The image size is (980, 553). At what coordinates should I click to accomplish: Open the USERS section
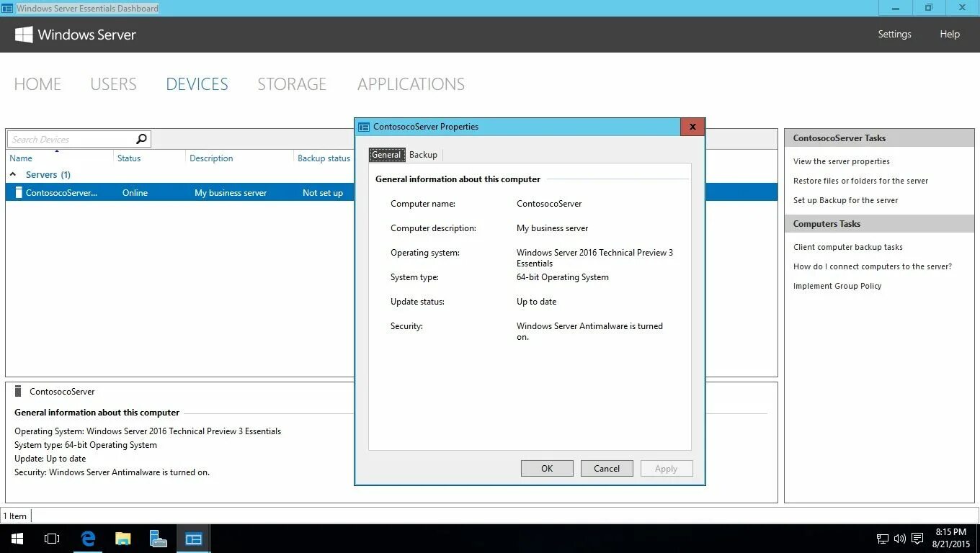point(113,84)
